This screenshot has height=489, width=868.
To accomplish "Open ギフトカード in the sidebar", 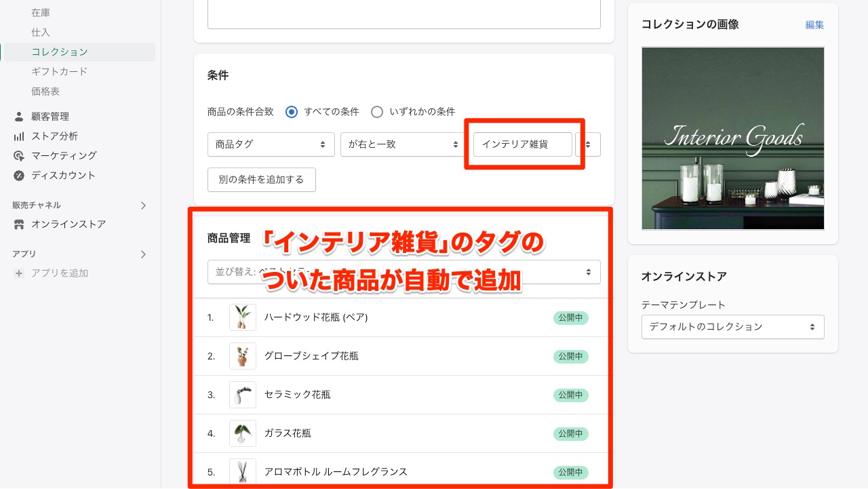I will 60,72.
